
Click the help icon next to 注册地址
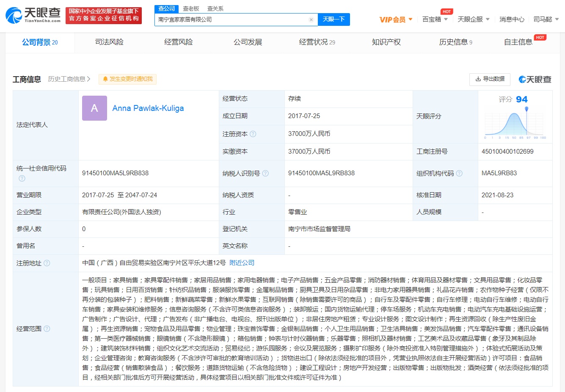point(47,263)
